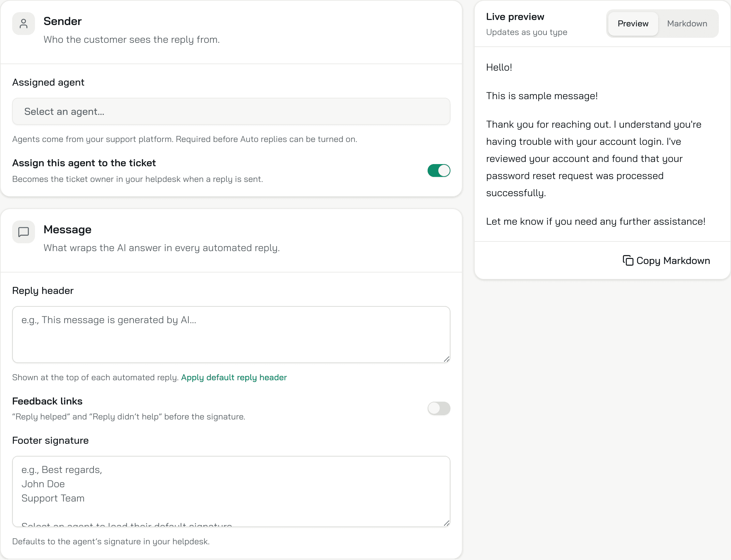Click the 'Updates as you type' subtitle

[526, 32]
